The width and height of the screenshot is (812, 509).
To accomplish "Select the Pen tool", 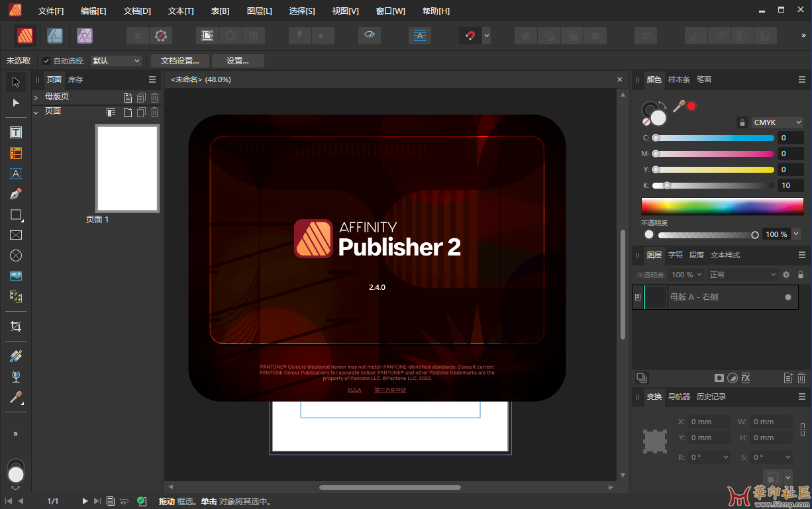I will [x=16, y=194].
